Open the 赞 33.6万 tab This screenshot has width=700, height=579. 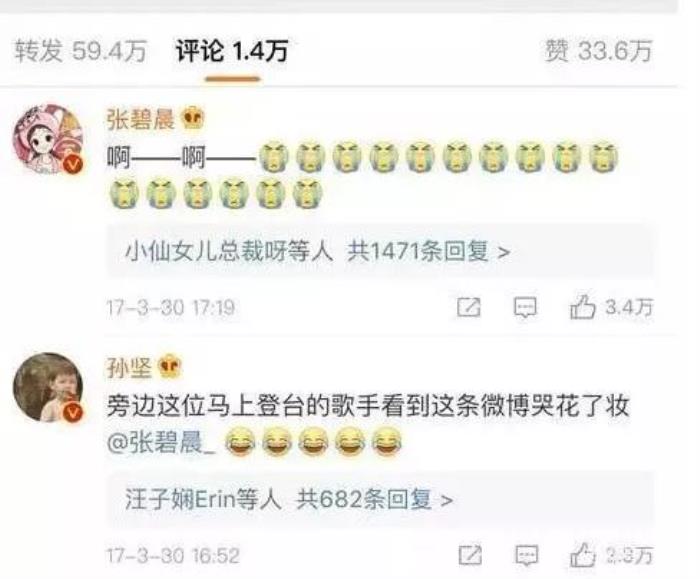[599, 50]
